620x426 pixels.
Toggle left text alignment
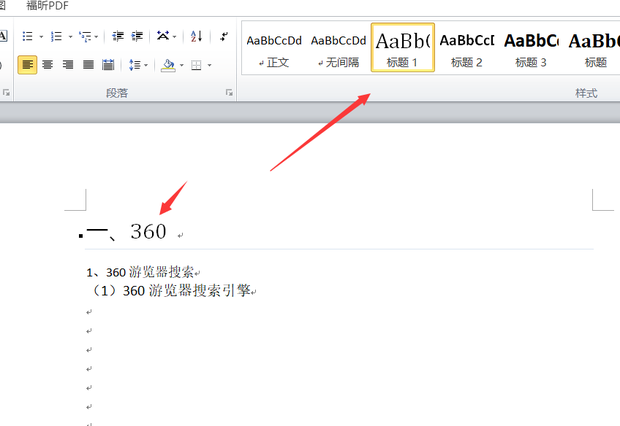tap(27, 65)
